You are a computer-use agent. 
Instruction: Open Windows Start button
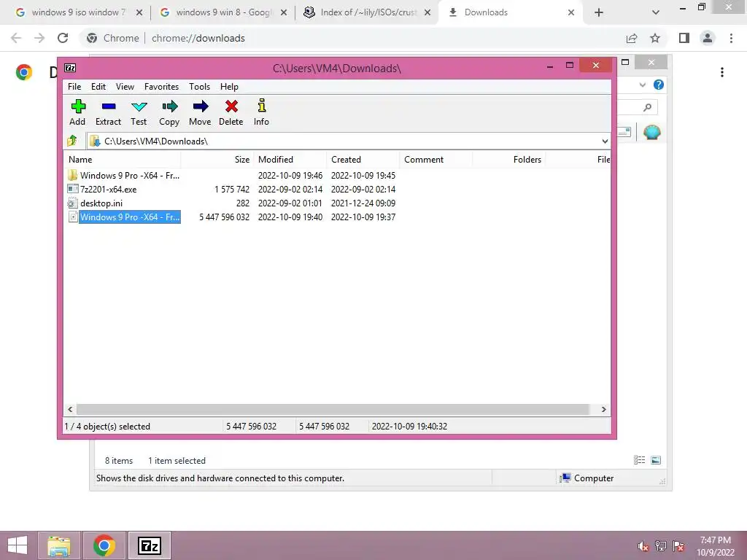(x=18, y=545)
